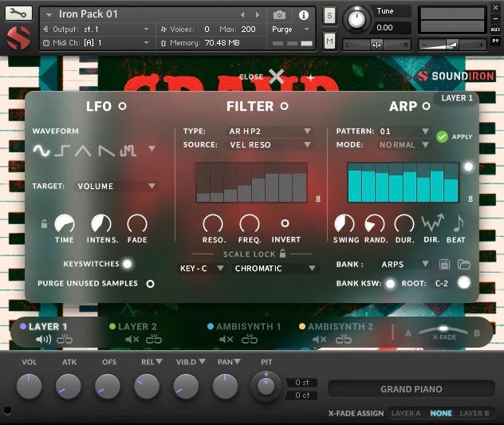This screenshot has width=504, height=425.
Task: Enable the LFO power toggle
Action: pos(123,106)
